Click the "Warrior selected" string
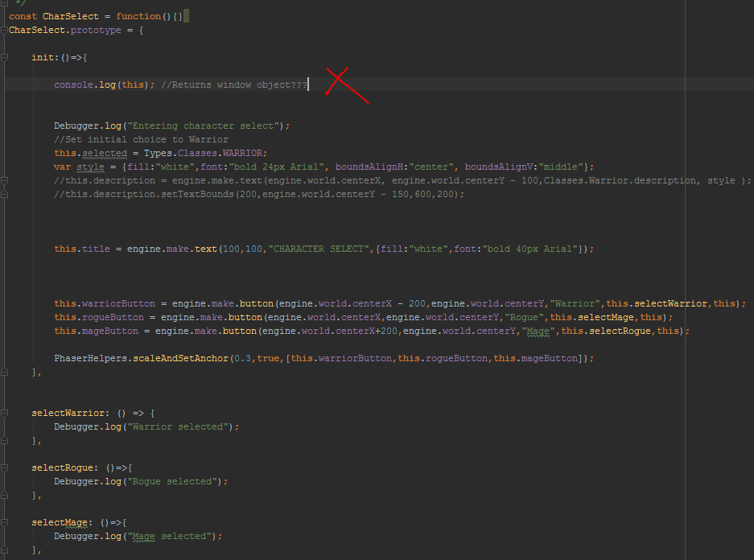The width and height of the screenshot is (754, 560). [x=178, y=427]
